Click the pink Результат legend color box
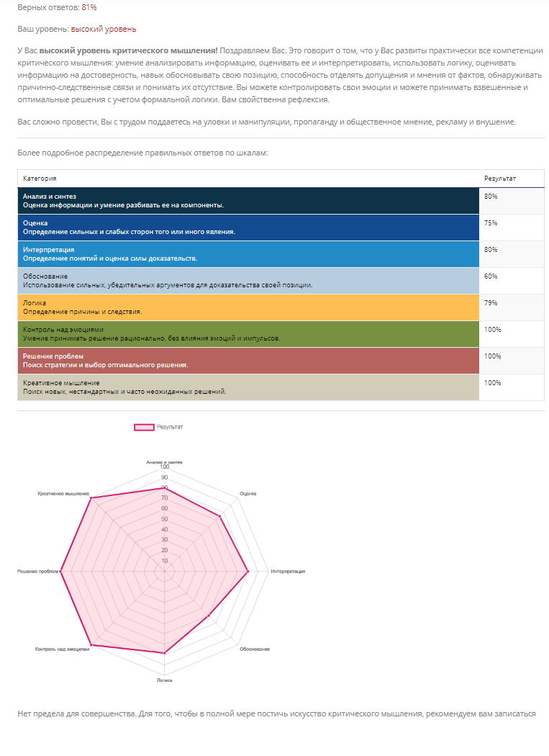The height and width of the screenshot is (756, 549). (144, 427)
